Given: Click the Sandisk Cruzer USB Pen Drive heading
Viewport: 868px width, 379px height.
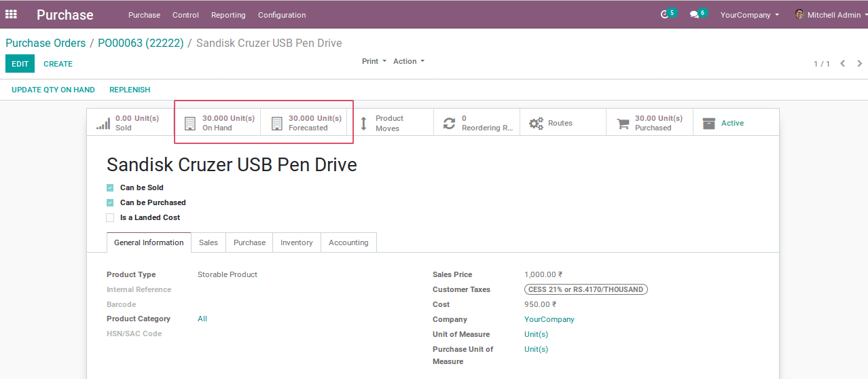Looking at the screenshot, I should click(232, 164).
